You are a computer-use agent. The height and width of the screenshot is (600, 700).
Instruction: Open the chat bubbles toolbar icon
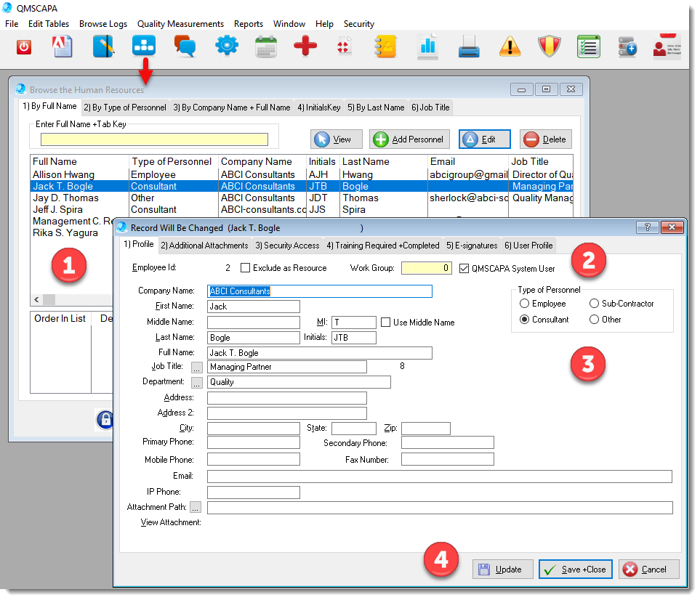pyautogui.click(x=185, y=47)
